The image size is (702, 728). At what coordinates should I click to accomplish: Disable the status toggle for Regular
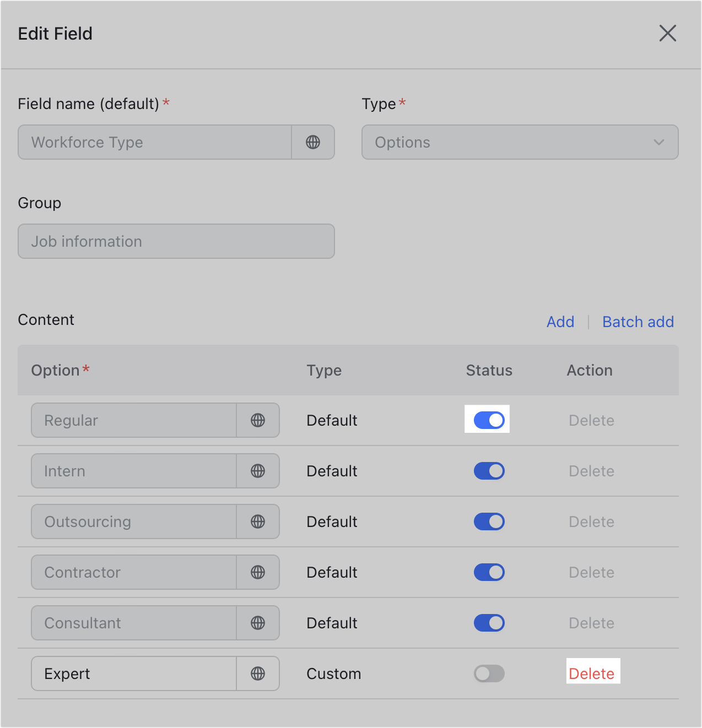pos(487,420)
